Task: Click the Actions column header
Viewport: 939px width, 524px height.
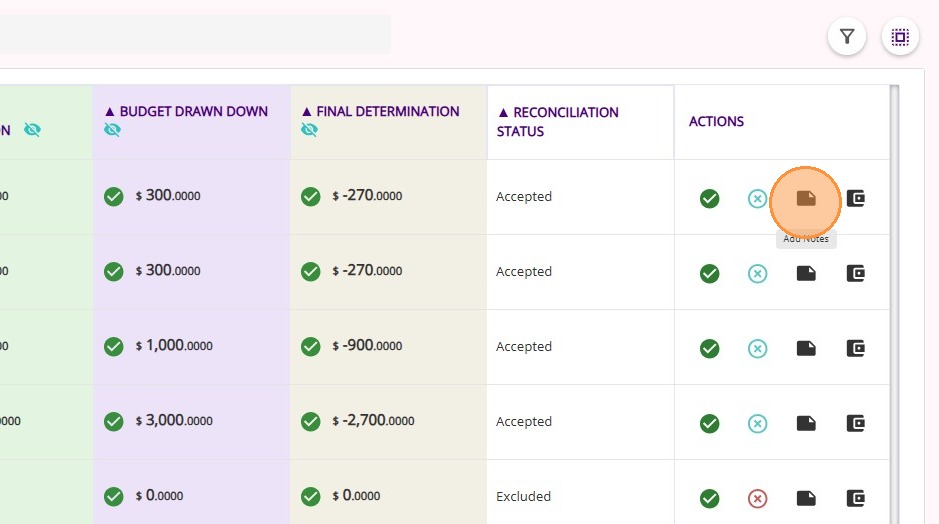Action: (x=716, y=121)
